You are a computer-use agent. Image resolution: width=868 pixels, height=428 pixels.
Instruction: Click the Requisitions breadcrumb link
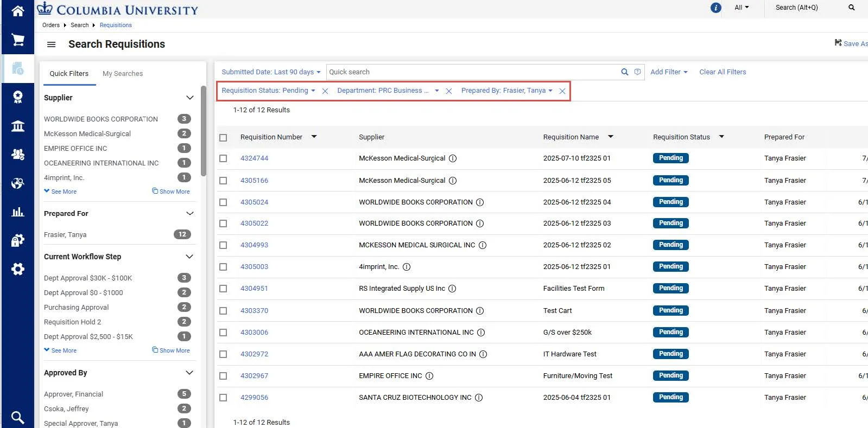coord(116,25)
